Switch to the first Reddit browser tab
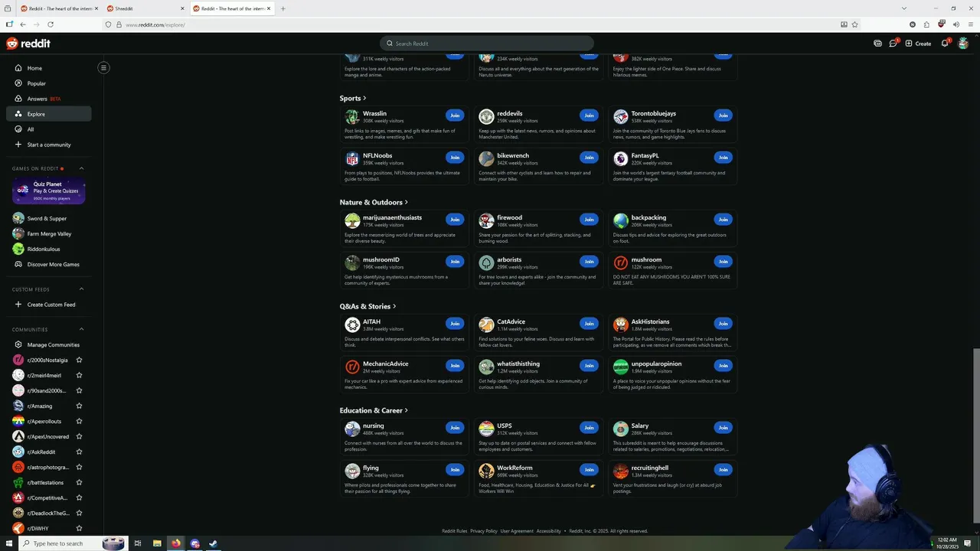980x551 pixels. pyautogui.click(x=59, y=8)
